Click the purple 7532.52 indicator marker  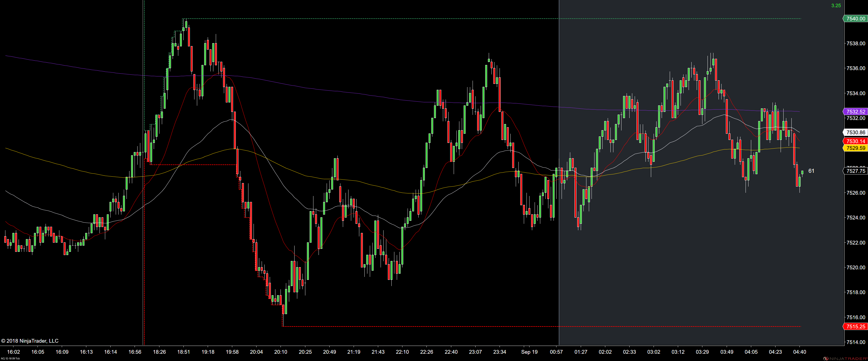pyautogui.click(x=855, y=111)
